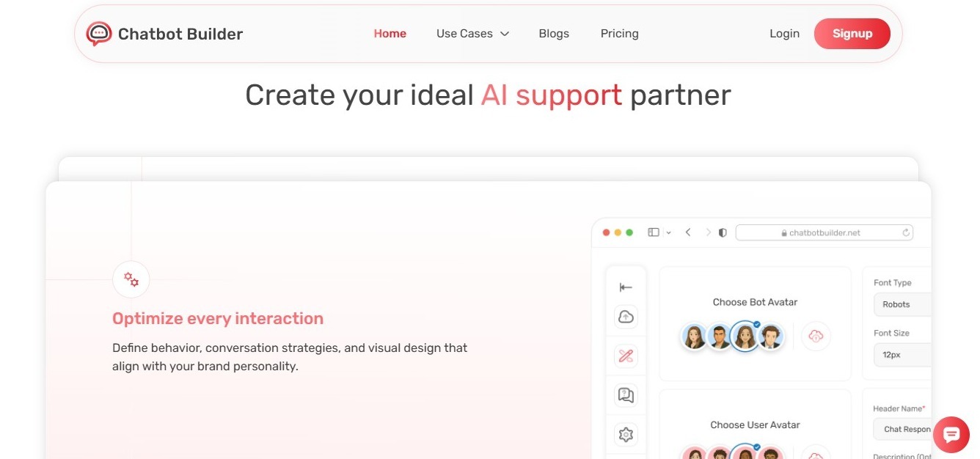The height and width of the screenshot is (459, 980).
Task: Upload custom bot avatar via cloud icon
Action: 816,337
